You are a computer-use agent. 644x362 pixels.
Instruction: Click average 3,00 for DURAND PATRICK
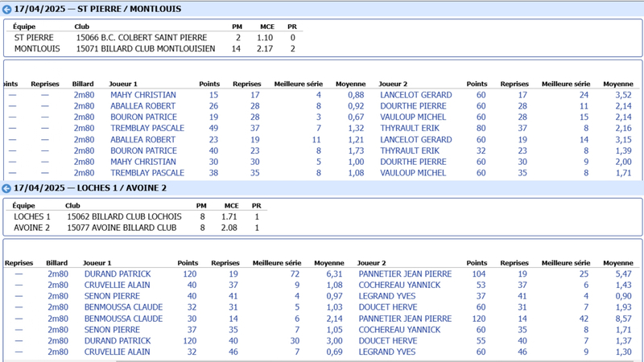coord(334,340)
